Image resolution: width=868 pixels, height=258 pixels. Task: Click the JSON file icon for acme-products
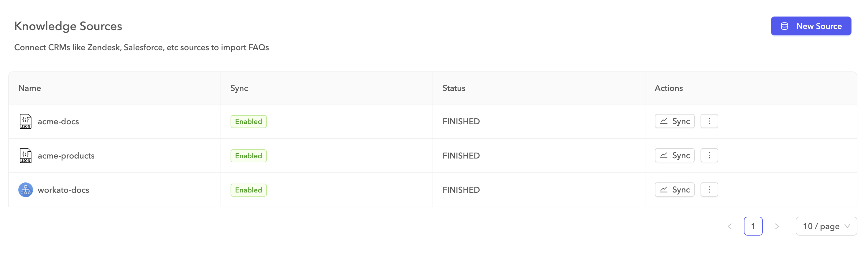click(x=26, y=156)
